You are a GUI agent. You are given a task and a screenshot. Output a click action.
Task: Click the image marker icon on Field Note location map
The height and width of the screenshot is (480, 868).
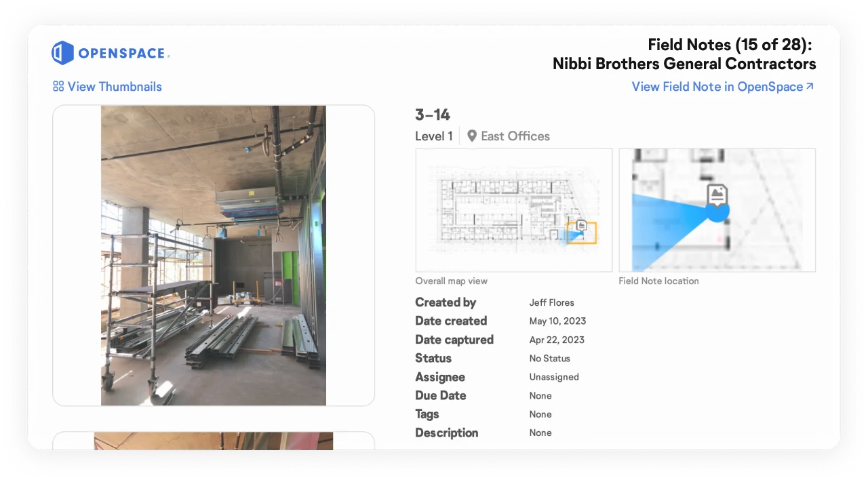pos(717,195)
